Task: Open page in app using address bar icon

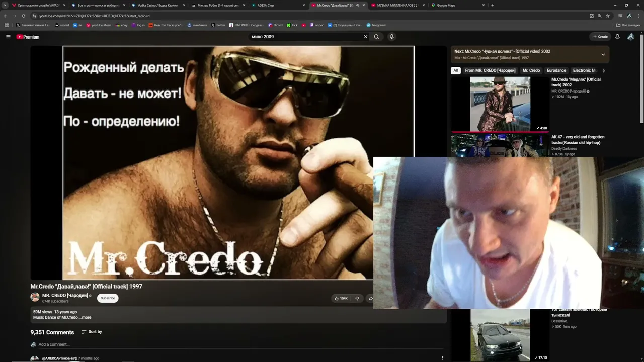Action: pyautogui.click(x=592, y=16)
